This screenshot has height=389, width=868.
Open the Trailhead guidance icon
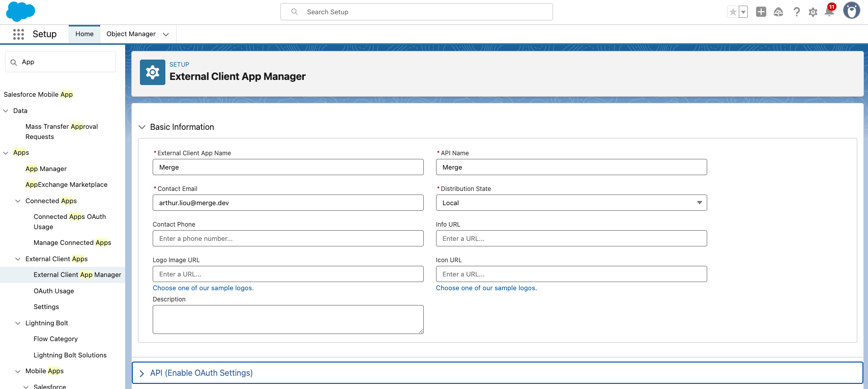pos(778,12)
